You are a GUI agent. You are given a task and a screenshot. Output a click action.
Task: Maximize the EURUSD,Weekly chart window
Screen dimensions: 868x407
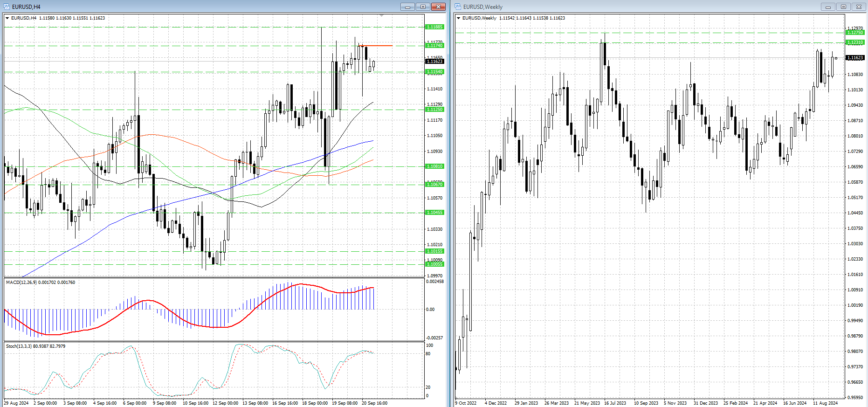tap(843, 7)
